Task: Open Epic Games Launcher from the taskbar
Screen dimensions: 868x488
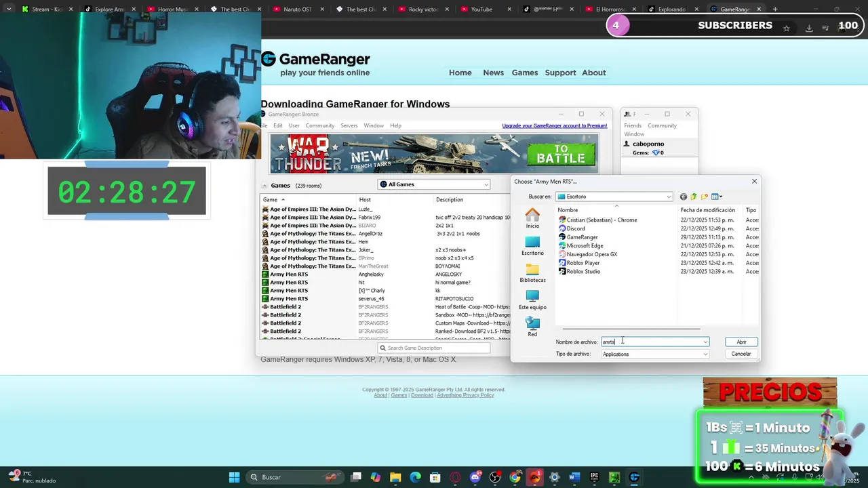Action: click(595, 477)
